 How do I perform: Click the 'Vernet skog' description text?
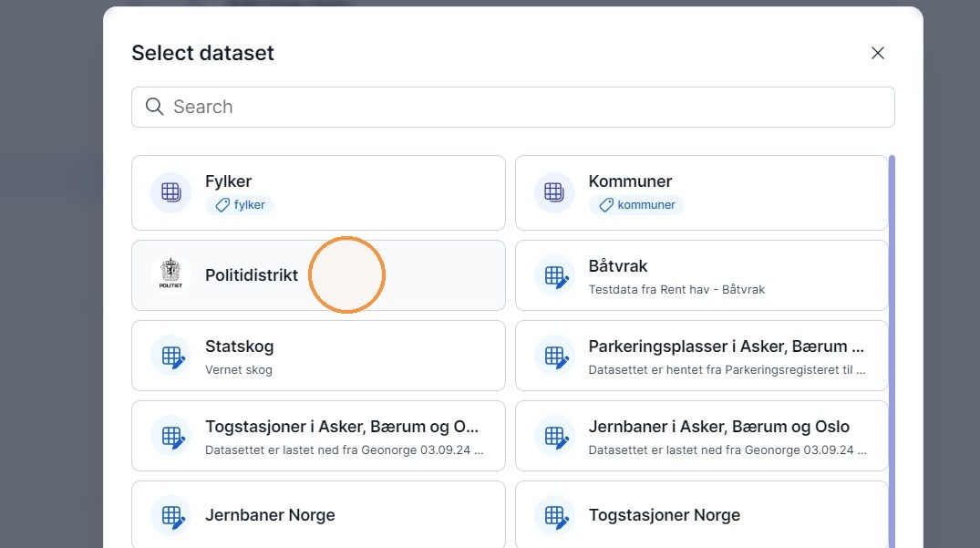tap(239, 370)
